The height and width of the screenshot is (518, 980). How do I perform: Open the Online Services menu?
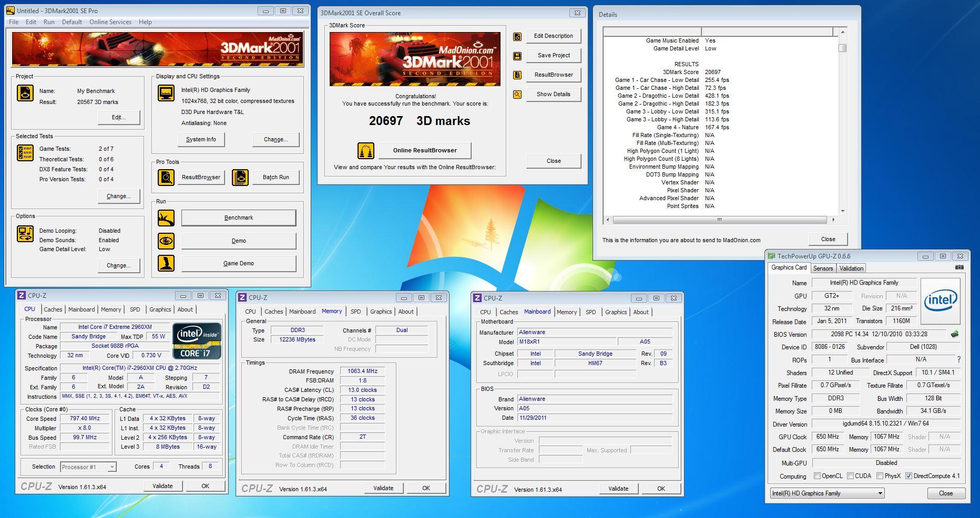coord(110,22)
